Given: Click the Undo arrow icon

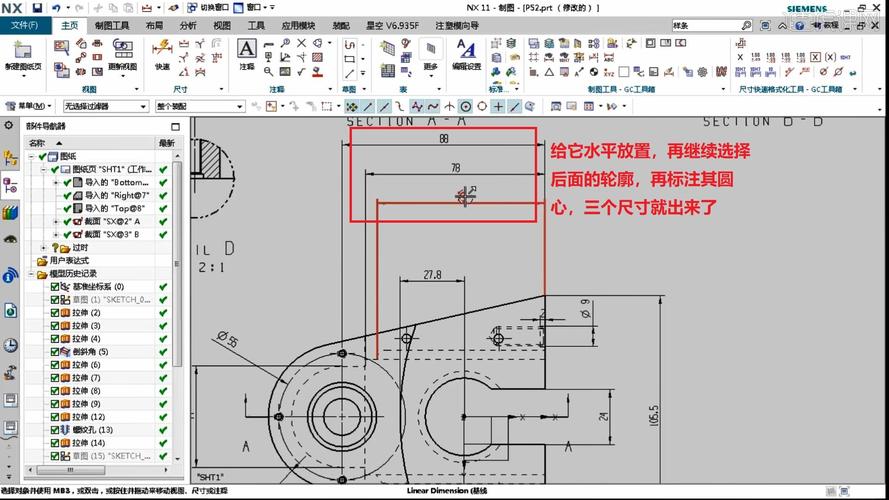Looking at the screenshot, I should pyautogui.click(x=56, y=8).
